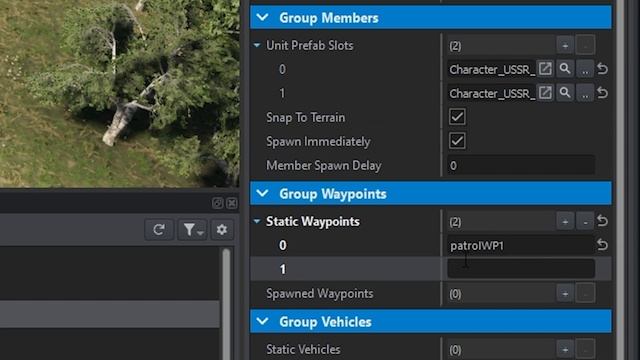Reset Unit Prefab slot 1 to default
This screenshot has height=360, width=640.
pos(602,93)
